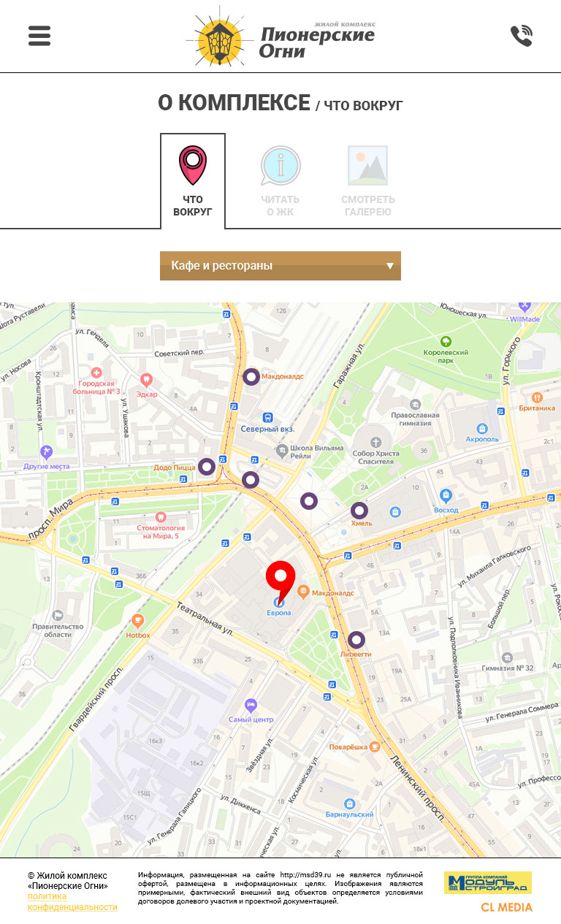Screen dimensions: 561x924
Task: Click the Православная гимназия icon
Action: pyautogui.click(x=415, y=404)
